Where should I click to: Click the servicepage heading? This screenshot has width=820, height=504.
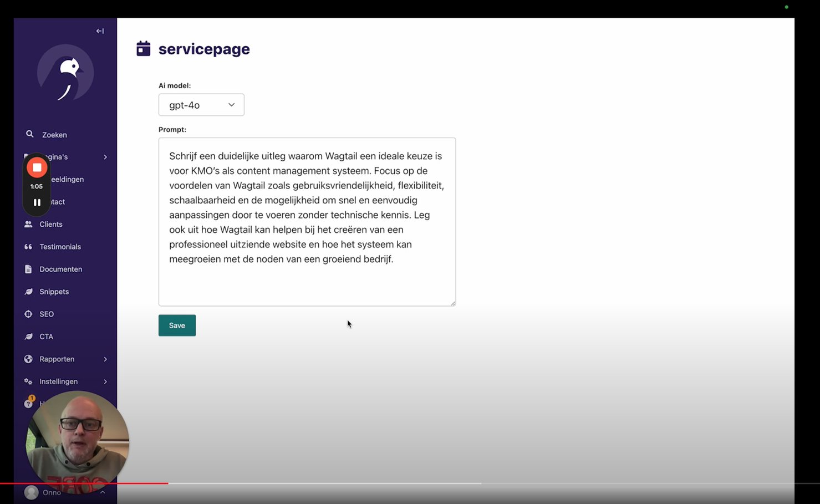coord(204,49)
